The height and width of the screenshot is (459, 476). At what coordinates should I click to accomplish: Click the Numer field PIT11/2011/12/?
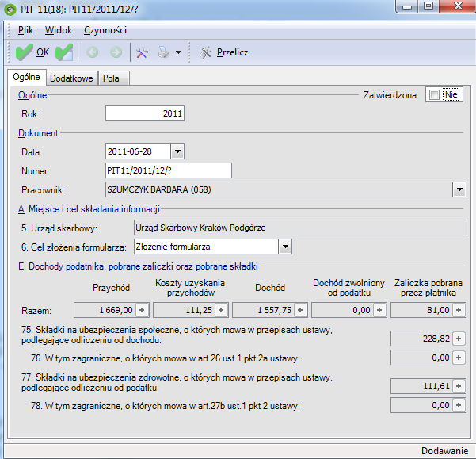coord(169,170)
